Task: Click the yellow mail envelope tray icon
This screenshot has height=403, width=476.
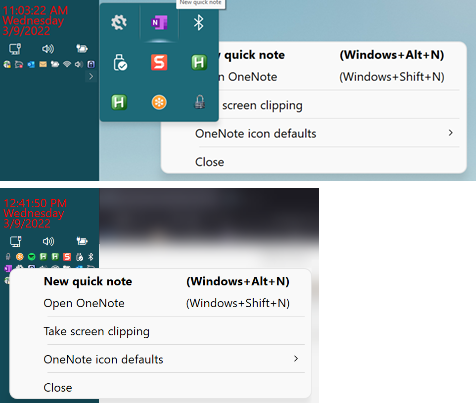Action: click(x=43, y=64)
